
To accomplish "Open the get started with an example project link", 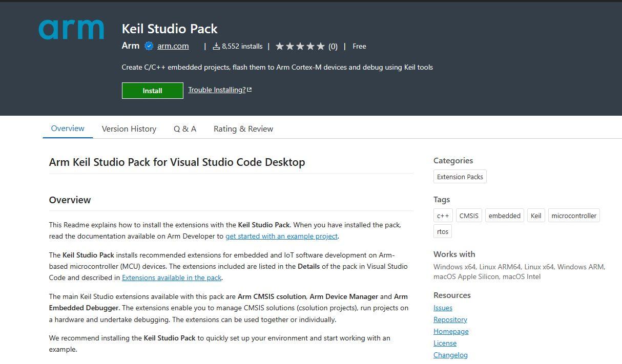I will click(281, 236).
